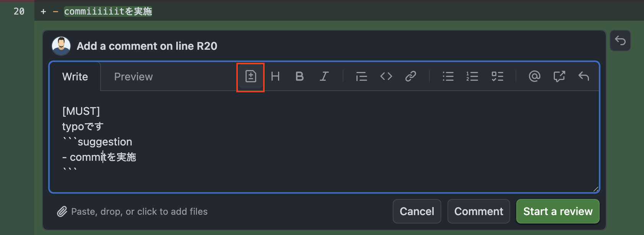Click the reviewer avatar thumbnail
Viewport: 644px width, 235px height.
click(x=61, y=46)
